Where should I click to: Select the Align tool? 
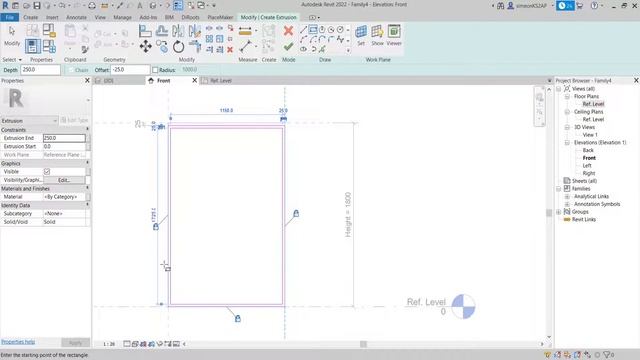click(145, 31)
